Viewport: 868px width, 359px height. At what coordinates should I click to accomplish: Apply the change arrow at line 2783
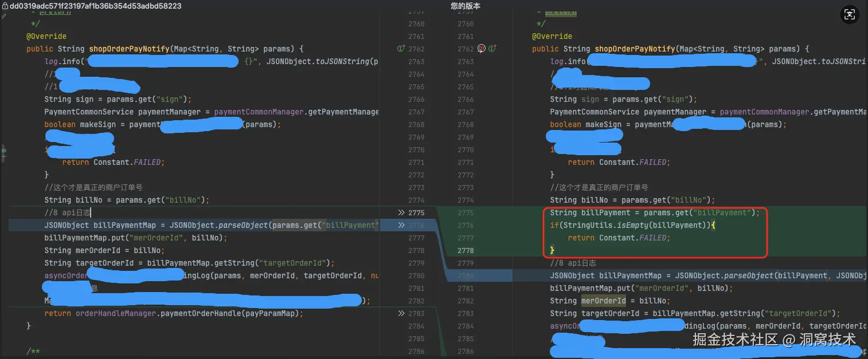coord(401,313)
